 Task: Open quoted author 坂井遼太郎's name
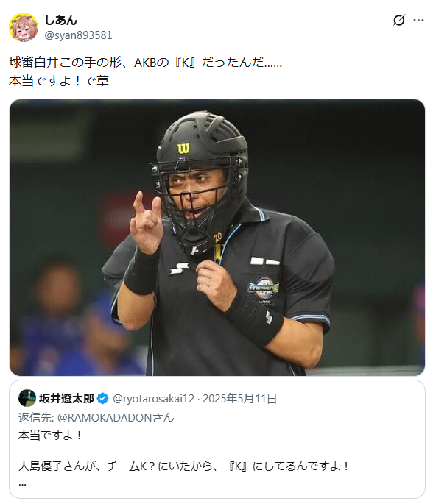[66, 399]
